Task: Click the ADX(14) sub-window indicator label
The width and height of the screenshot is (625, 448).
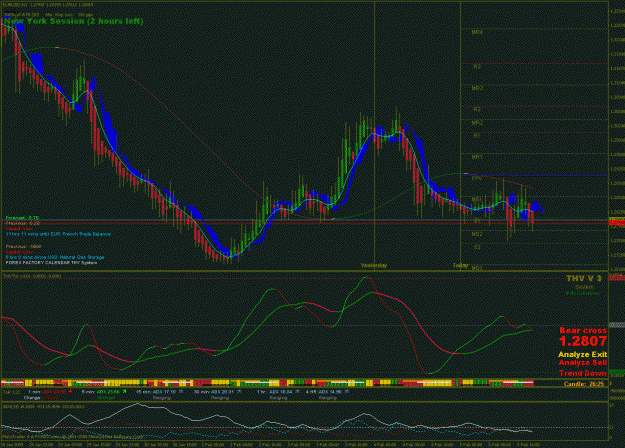Action: point(43,407)
